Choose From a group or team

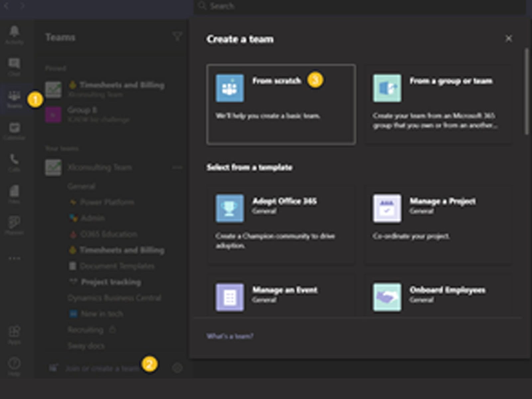(x=438, y=104)
